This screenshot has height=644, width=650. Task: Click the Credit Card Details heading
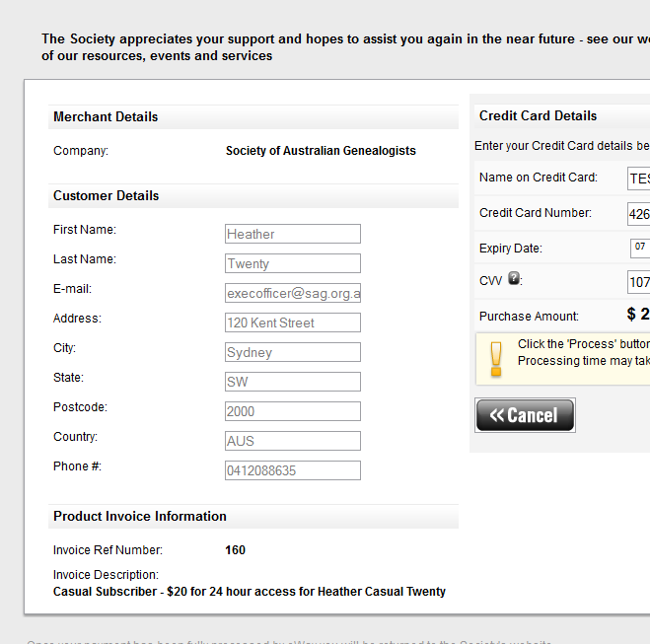[539, 115]
